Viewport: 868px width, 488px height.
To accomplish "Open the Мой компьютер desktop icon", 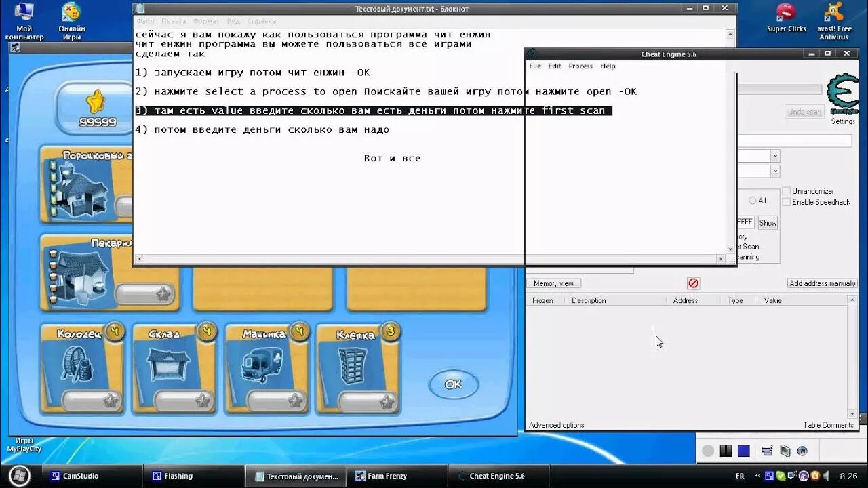I will point(24,20).
